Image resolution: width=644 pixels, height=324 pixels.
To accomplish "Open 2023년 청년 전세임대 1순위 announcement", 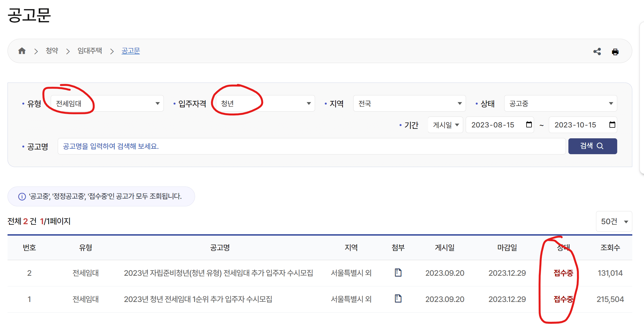I will (198, 299).
